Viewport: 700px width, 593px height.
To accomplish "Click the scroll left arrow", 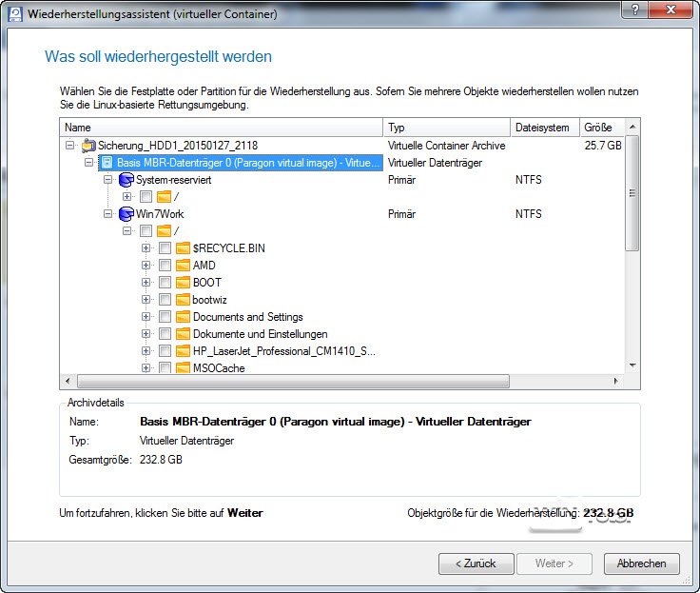I will [68, 381].
